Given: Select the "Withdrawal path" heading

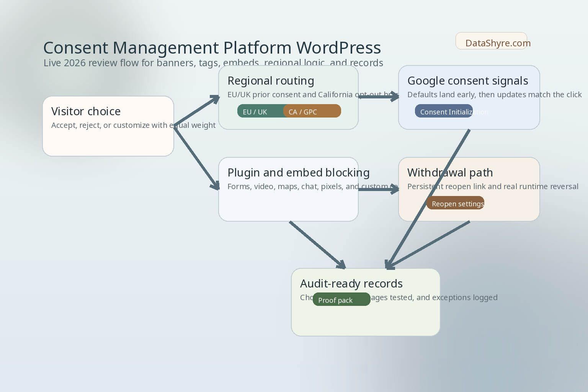Looking at the screenshot, I should [450, 173].
